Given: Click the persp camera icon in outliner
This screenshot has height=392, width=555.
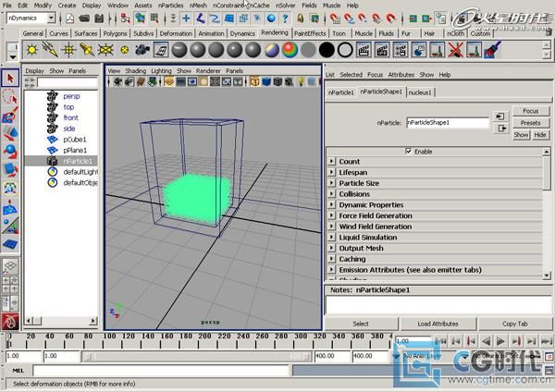Looking at the screenshot, I should click(x=52, y=95).
